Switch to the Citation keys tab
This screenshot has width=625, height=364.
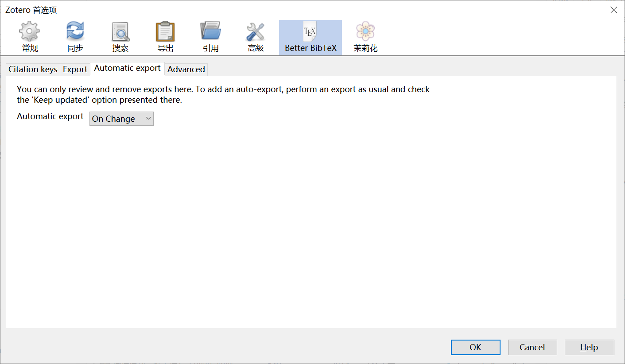pos(33,69)
